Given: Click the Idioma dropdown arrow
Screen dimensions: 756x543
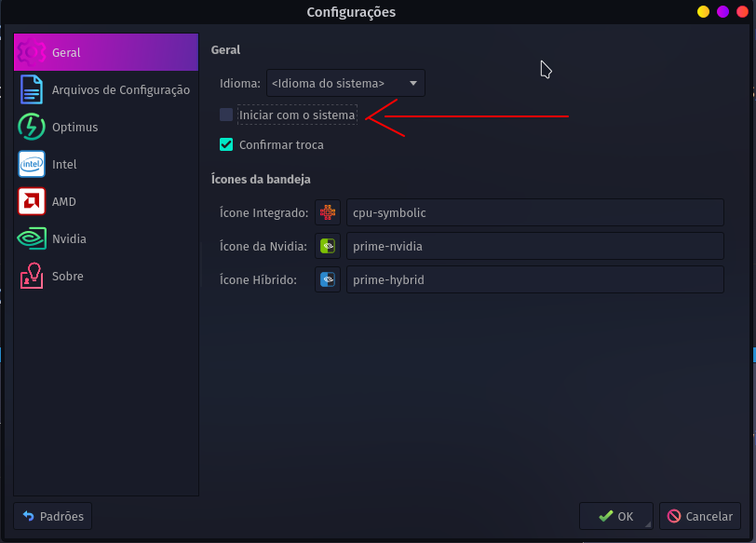Looking at the screenshot, I should click(x=413, y=84).
